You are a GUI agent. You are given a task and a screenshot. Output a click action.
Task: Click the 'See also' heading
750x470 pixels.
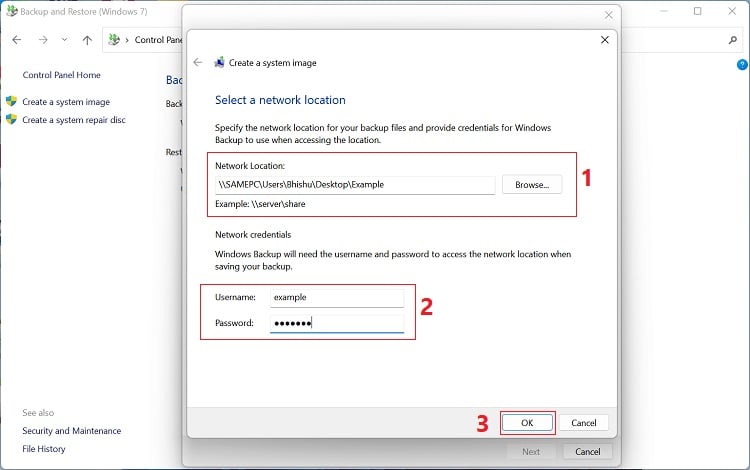pyautogui.click(x=38, y=413)
